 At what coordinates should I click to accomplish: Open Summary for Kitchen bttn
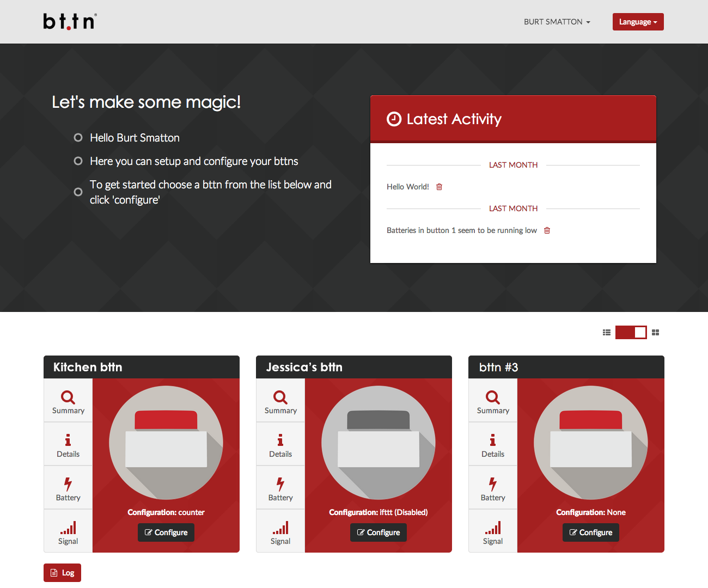click(68, 401)
